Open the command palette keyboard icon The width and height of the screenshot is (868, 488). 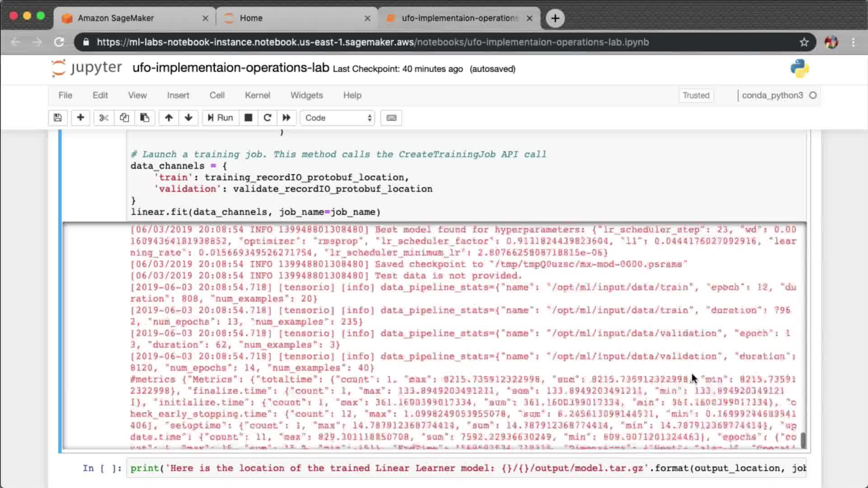point(392,118)
